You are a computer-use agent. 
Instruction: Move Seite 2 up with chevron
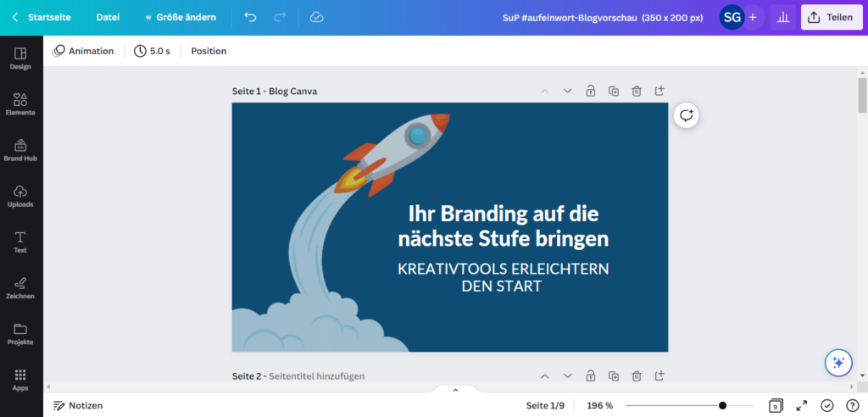click(x=545, y=376)
